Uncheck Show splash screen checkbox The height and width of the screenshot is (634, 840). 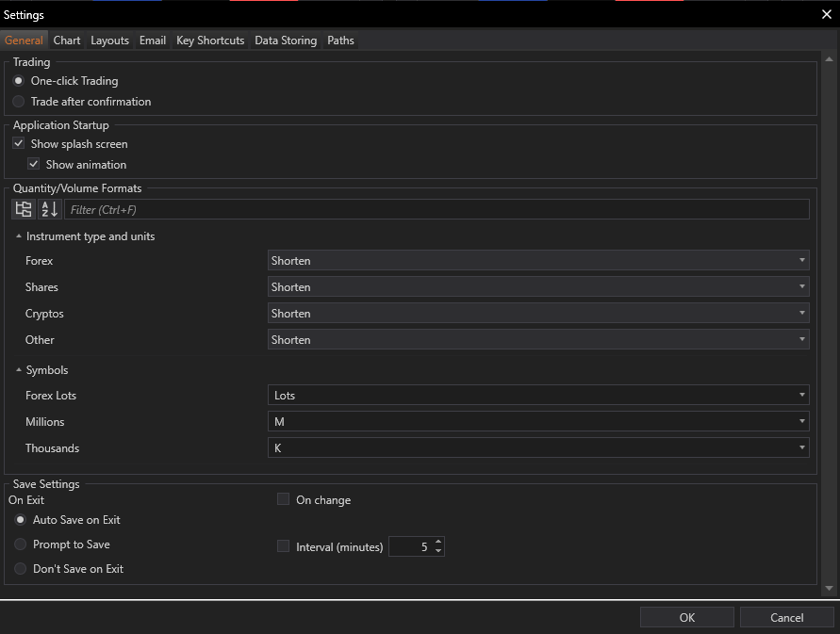pyautogui.click(x=19, y=144)
